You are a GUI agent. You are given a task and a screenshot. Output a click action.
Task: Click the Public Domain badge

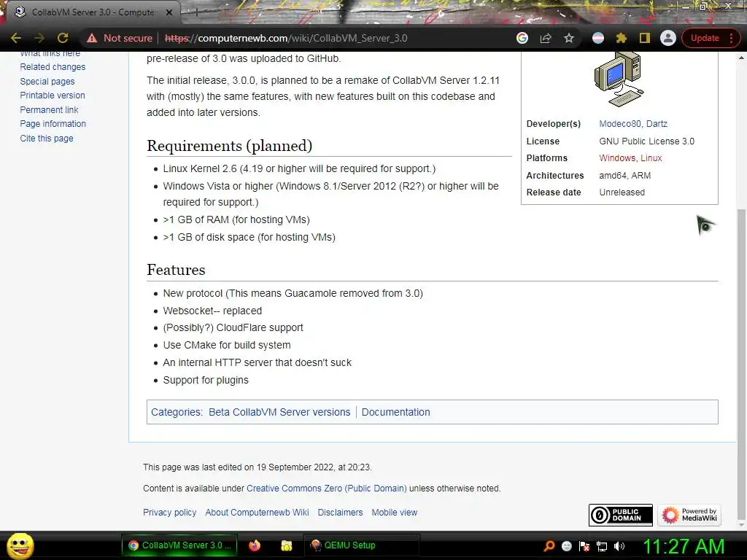620,516
